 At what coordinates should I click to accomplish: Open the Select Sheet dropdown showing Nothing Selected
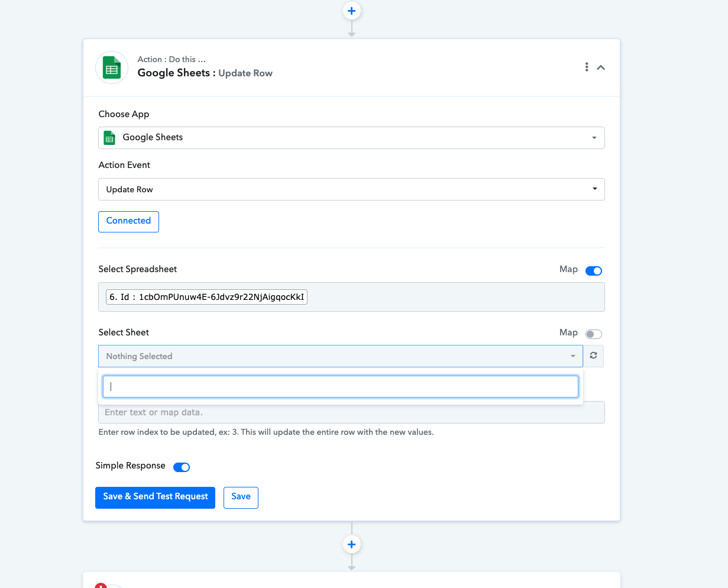click(x=341, y=356)
